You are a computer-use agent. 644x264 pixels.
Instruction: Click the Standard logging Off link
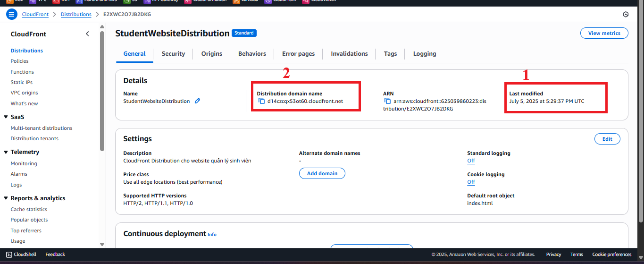[471, 161]
